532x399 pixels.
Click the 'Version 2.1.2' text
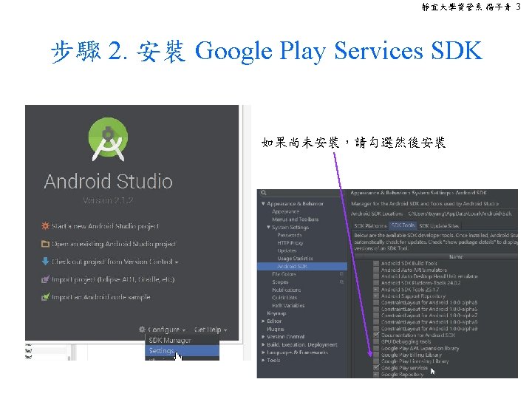108,200
